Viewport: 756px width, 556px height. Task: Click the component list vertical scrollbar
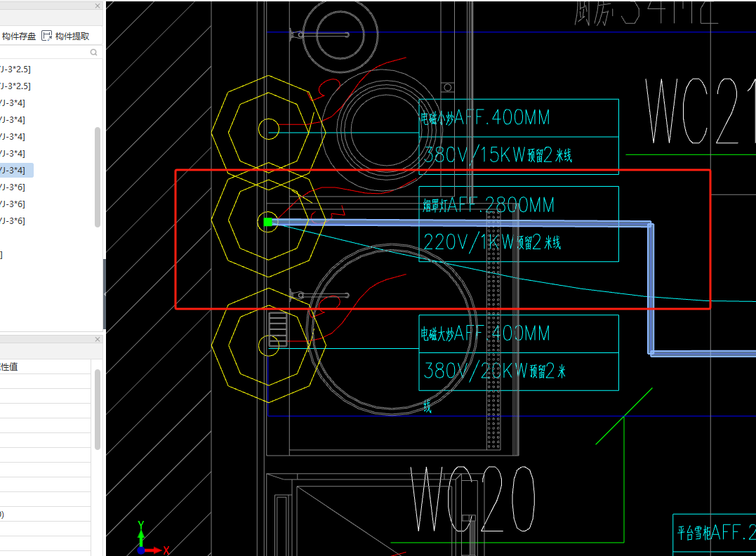tap(98, 177)
